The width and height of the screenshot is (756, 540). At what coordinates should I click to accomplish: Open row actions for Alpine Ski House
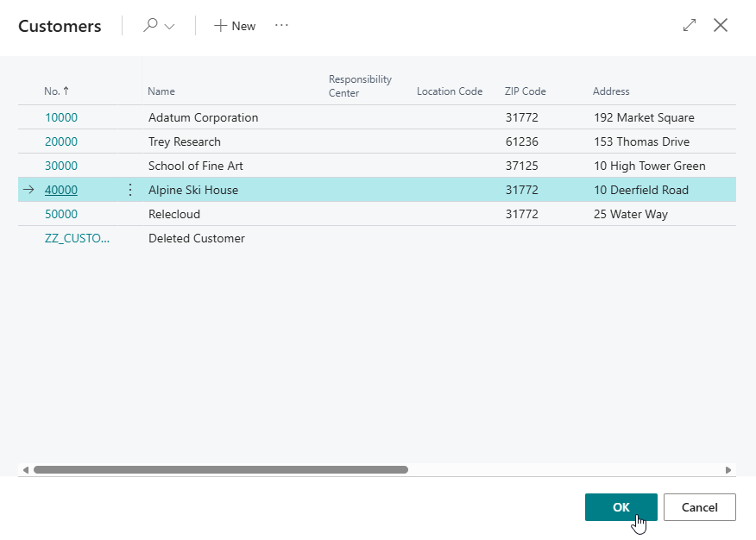[130, 190]
